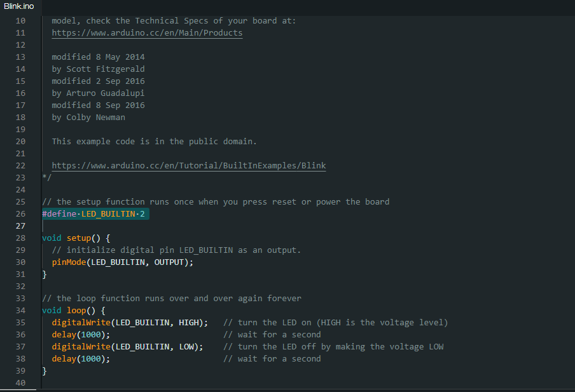Open the arduino.cc Main/Products link
The height and width of the screenshot is (392, 575).
[x=147, y=32]
